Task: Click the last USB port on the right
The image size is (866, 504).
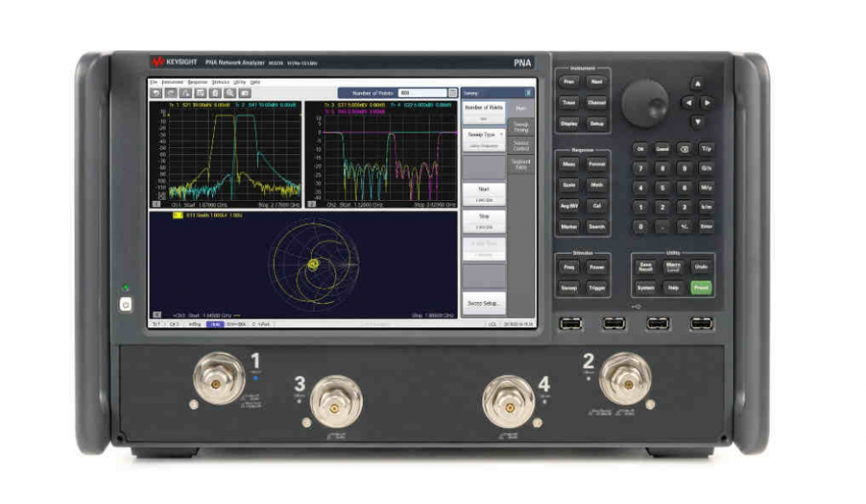Action: 701,323
